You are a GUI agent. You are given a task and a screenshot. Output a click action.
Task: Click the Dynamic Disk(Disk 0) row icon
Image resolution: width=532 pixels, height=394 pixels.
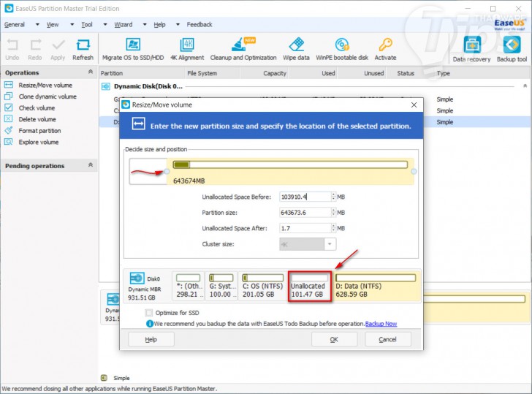[105, 86]
